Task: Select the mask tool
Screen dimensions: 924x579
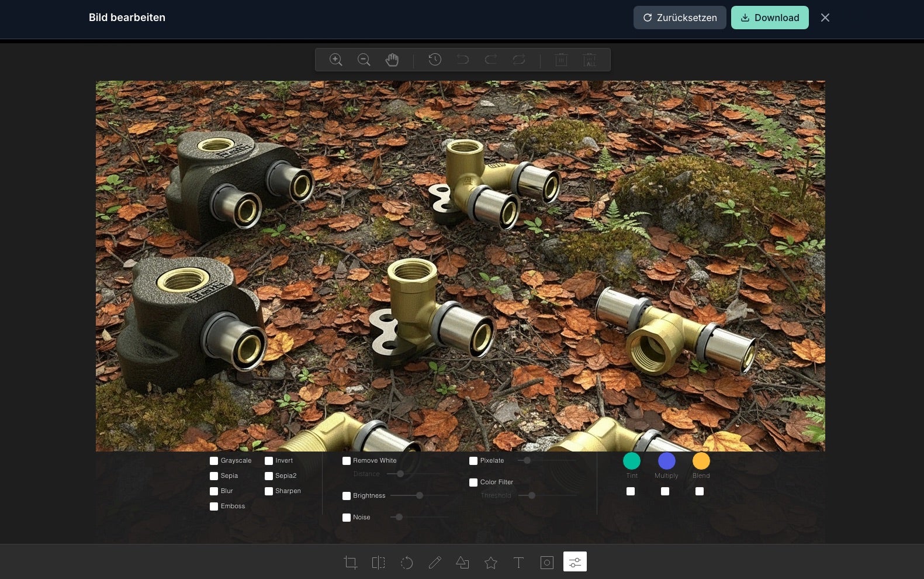Action: 547,563
